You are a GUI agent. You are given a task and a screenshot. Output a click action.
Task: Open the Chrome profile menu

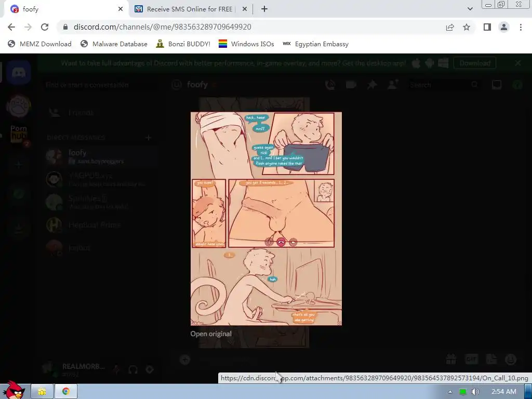click(504, 27)
